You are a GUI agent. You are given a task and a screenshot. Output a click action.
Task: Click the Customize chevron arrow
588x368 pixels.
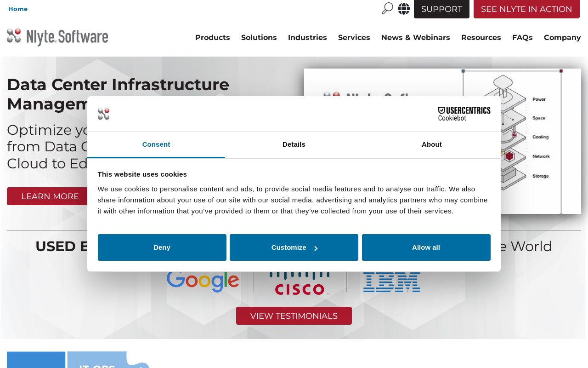point(316,248)
